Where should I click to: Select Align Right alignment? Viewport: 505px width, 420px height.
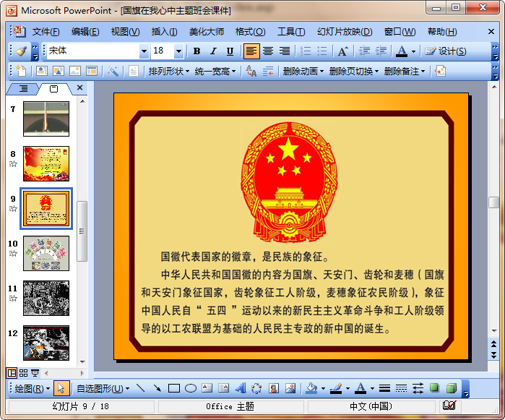pos(285,51)
